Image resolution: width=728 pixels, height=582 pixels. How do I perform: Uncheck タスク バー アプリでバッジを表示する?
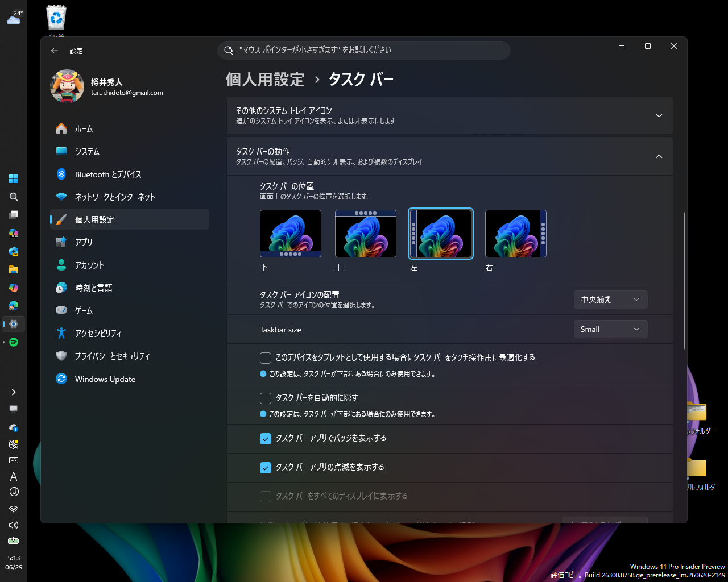[x=266, y=438]
